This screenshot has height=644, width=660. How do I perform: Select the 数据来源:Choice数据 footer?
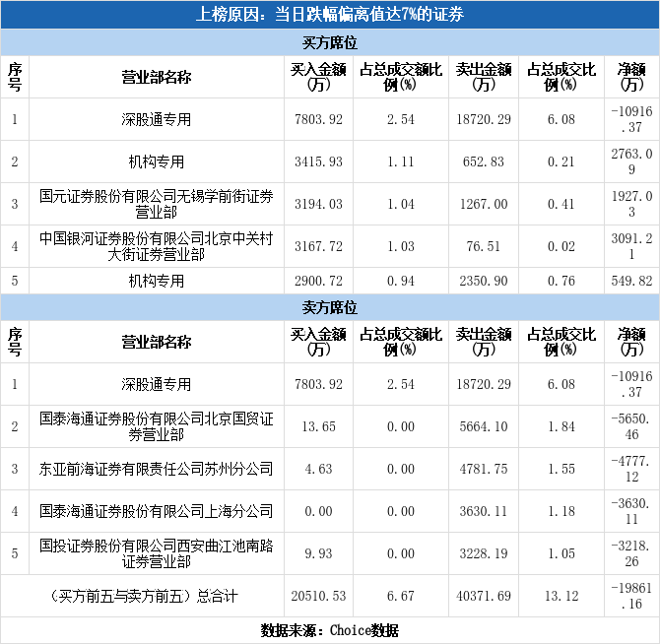click(x=330, y=630)
